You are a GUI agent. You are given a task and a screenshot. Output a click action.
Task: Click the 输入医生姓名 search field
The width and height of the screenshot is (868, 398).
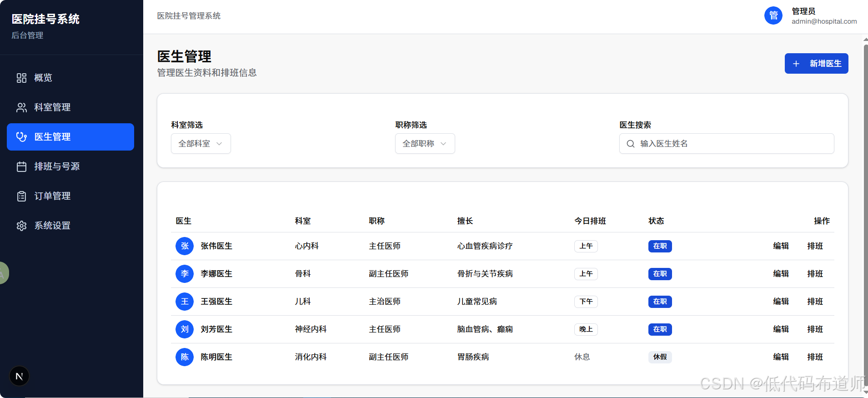point(727,144)
